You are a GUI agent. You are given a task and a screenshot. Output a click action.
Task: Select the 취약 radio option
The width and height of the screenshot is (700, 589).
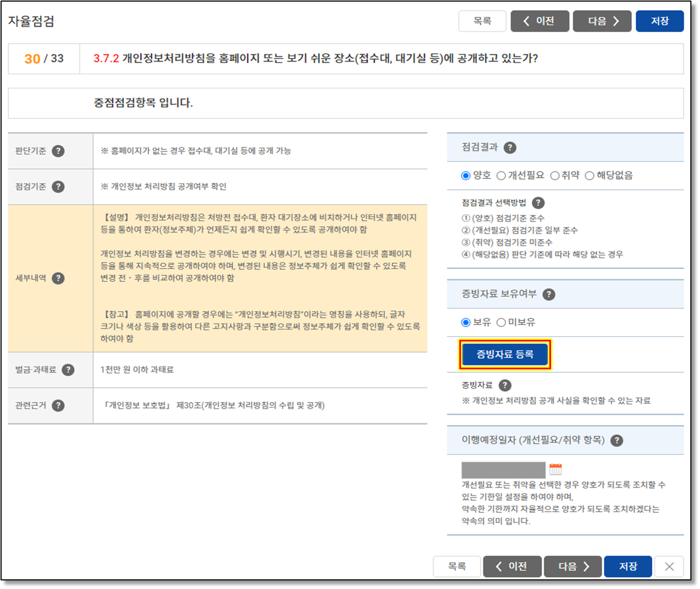pyautogui.click(x=555, y=176)
